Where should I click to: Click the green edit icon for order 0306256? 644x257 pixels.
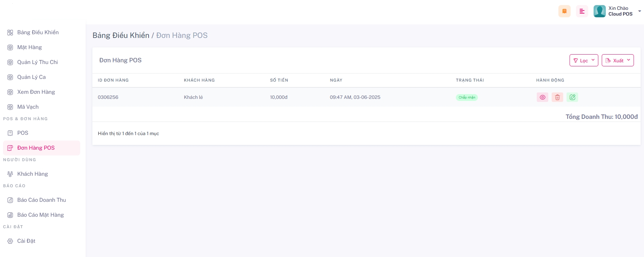(x=572, y=97)
